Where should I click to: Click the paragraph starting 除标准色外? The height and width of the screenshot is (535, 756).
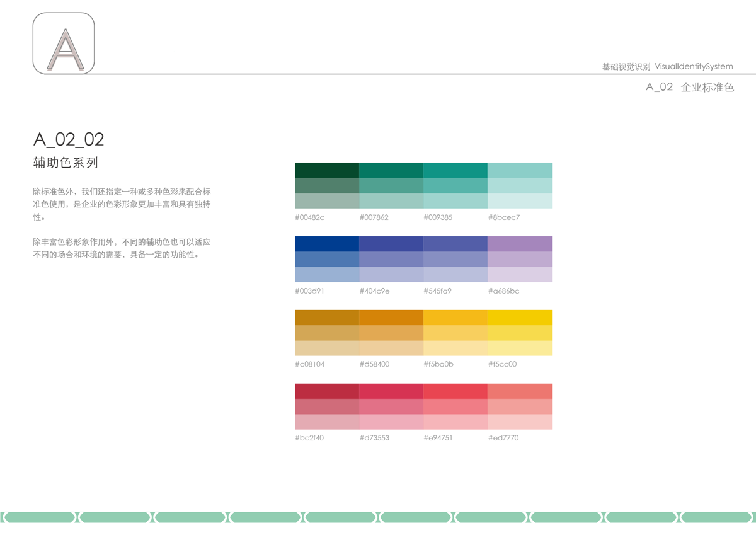point(122,204)
